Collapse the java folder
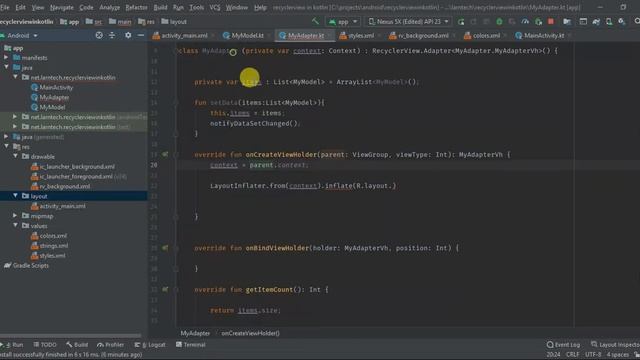This screenshot has height=360, width=640. tap(6, 67)
